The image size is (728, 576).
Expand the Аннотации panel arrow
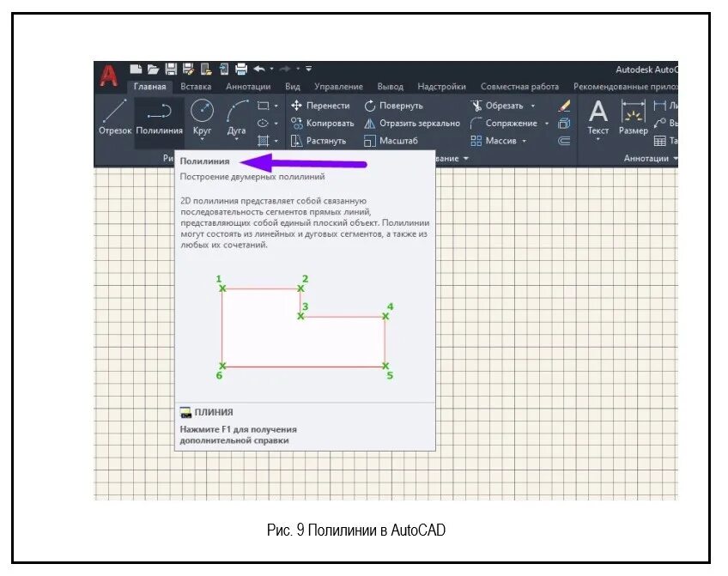[x=675, y=159]
